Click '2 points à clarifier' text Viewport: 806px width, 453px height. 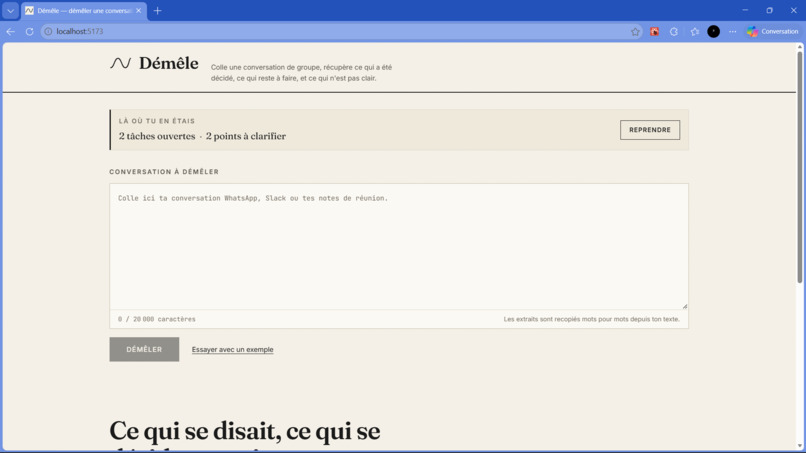(246, 136)
